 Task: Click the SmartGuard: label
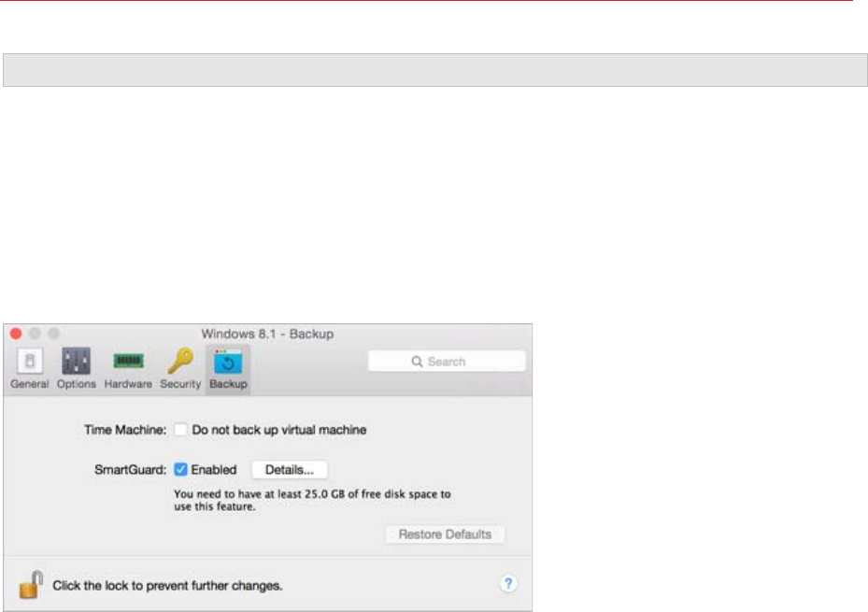point(130,470)
